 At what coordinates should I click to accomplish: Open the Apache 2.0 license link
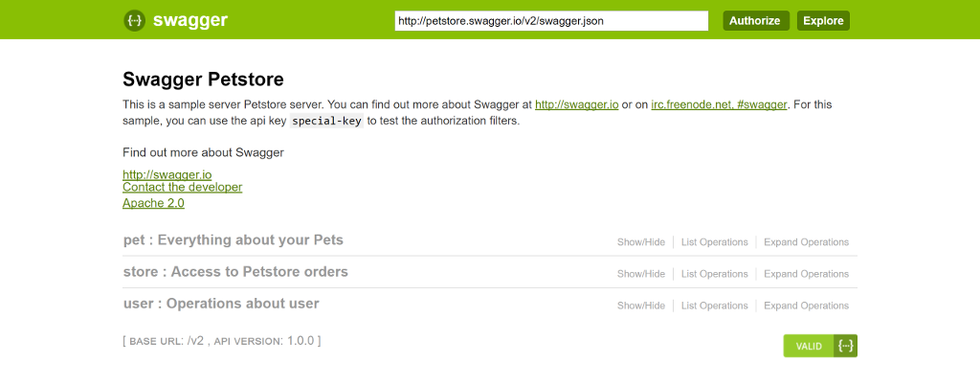click(153, 203)
